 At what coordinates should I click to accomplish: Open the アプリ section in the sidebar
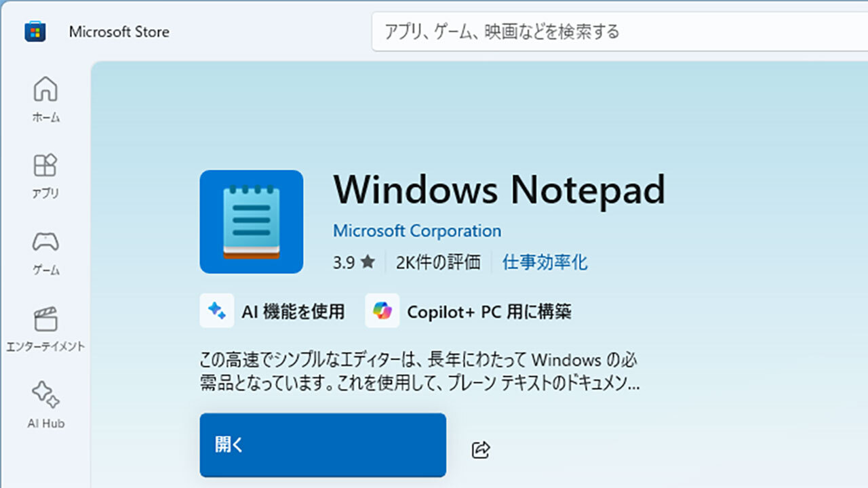(45, 176)
